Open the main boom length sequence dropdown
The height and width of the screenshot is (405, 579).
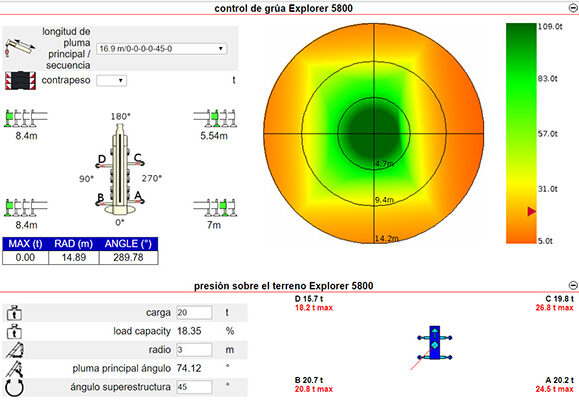pyautogui.click(x=161, y=49)
